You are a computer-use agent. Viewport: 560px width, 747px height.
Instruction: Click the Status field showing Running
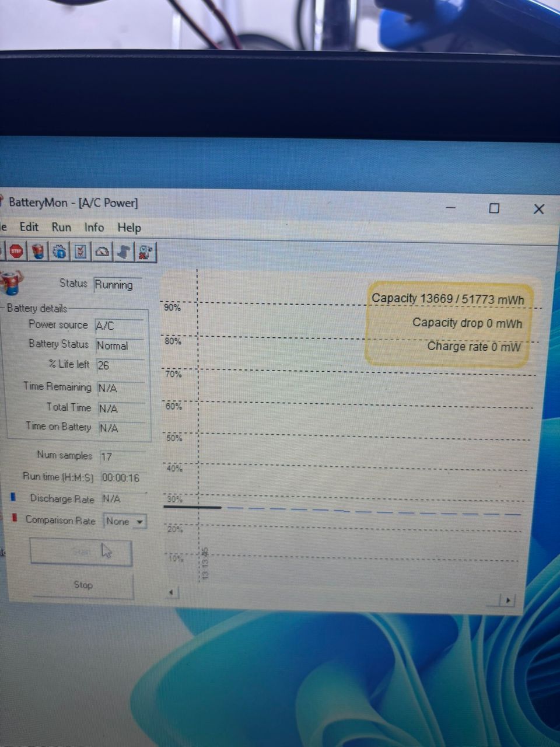pyautogui.click(x=117, y=285)
